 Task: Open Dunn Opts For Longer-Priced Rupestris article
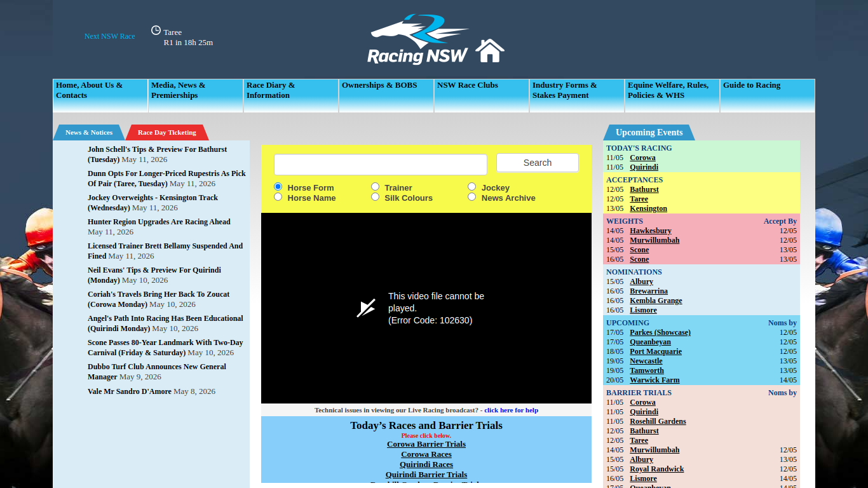coord(166,179)
